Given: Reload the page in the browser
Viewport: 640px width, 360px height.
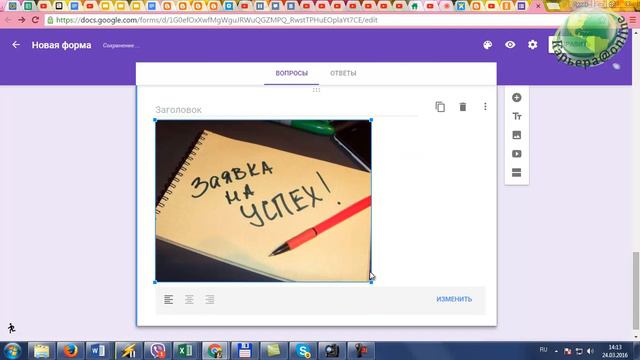Looking at the screenshot, I should [x=36, y=20].
